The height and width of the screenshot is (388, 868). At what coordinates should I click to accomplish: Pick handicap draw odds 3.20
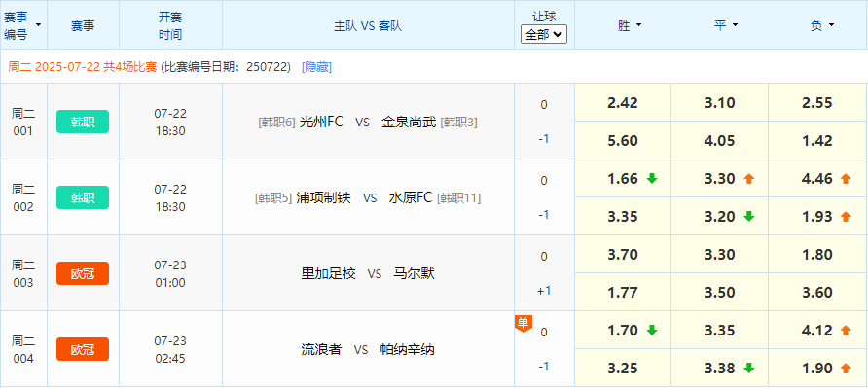tap(720, 217)
